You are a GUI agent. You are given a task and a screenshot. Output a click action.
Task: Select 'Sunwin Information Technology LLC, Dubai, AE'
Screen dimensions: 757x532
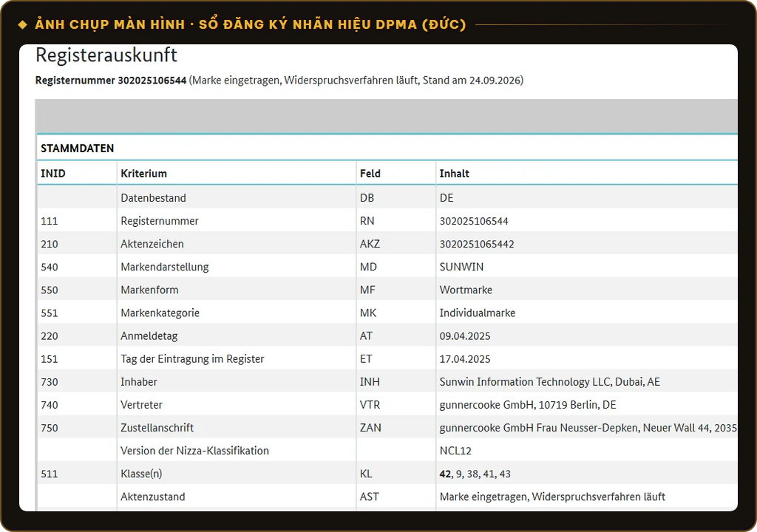coord(550,382)
